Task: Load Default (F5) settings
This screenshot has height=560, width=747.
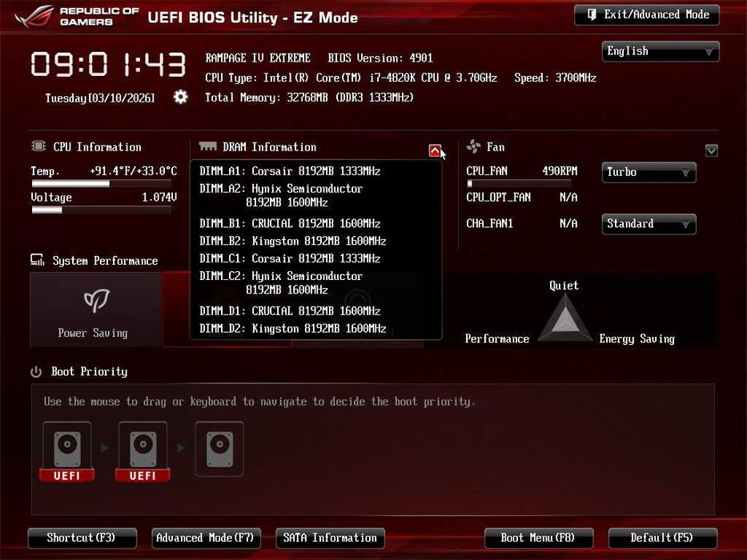Action: [662, 538]
